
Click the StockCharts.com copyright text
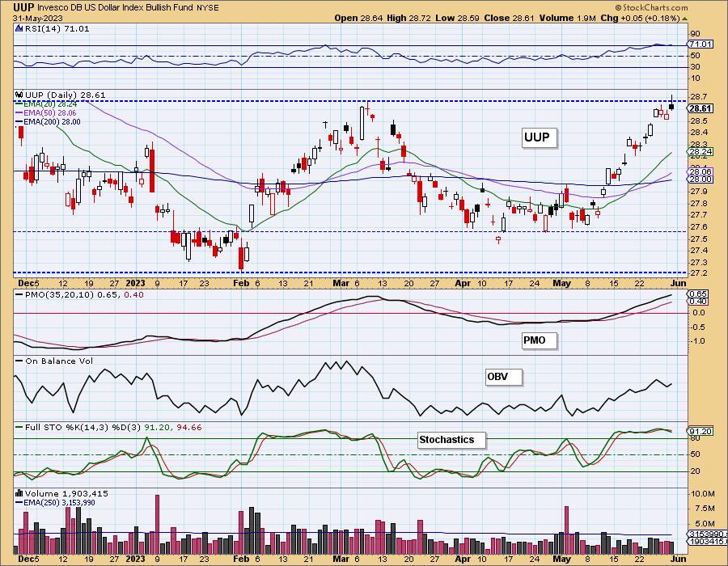point(651,7)
